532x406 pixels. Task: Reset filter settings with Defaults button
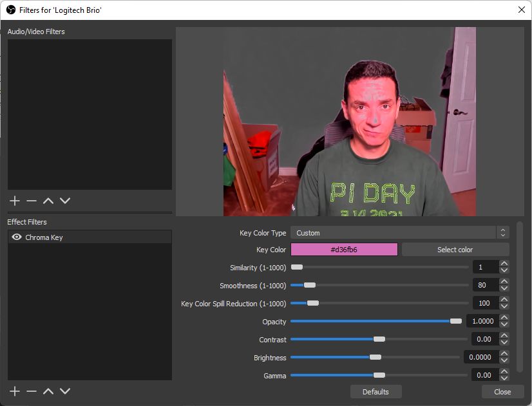coord(375,391)
